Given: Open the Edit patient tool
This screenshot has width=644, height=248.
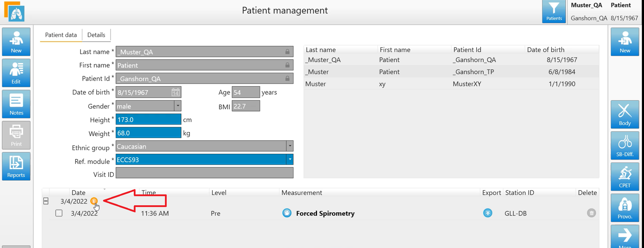Looking at the screenshot, I should [x=16, y=73].
